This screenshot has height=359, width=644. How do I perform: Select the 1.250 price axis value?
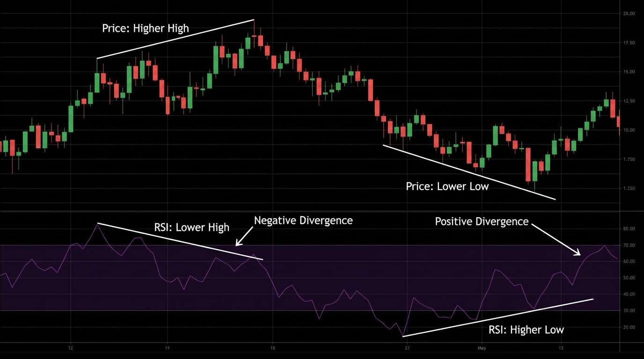pos(629,188)
